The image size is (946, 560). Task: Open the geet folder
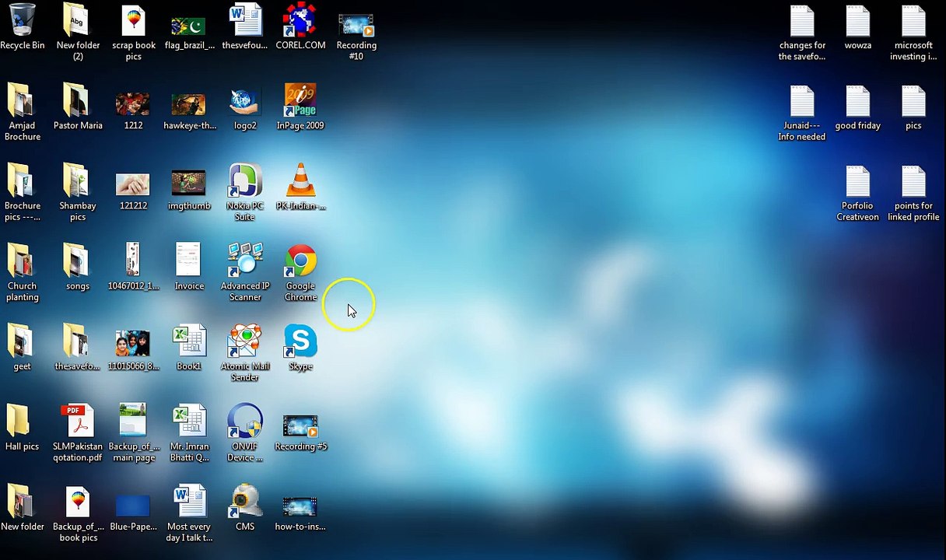[22, 341]
